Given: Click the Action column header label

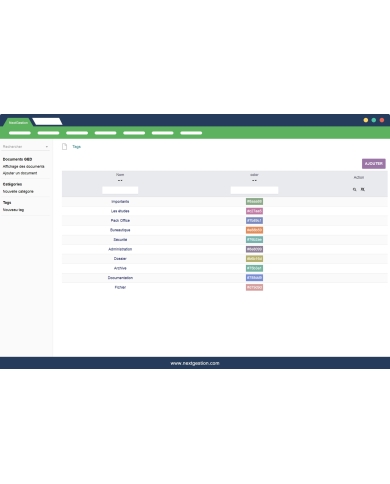Looking at the screenshot, I should 359,177.
